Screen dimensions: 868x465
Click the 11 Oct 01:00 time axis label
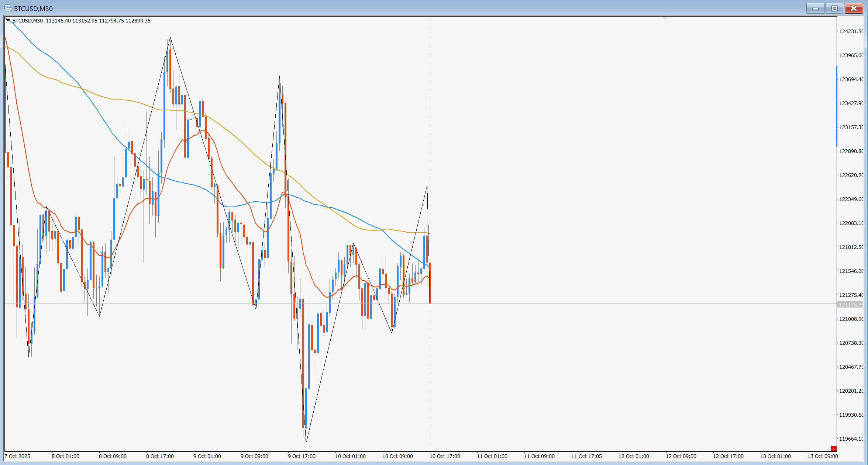click(x=492, y=456)
